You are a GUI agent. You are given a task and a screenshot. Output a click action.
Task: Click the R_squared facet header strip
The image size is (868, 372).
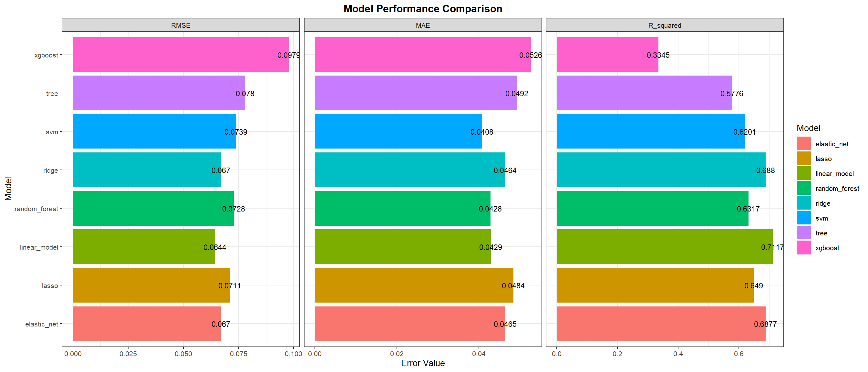coord(665,25)
